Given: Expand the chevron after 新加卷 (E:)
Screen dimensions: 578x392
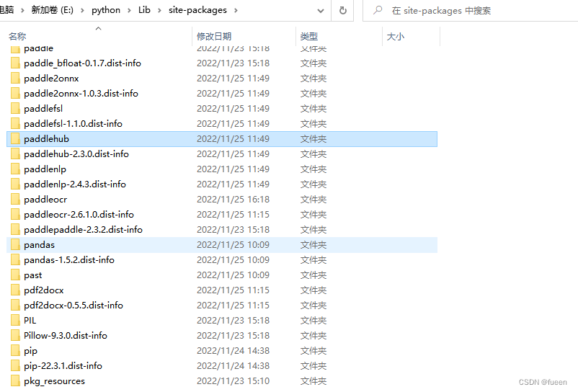Looking at the screenshot, I should click(x=83, y=10).
